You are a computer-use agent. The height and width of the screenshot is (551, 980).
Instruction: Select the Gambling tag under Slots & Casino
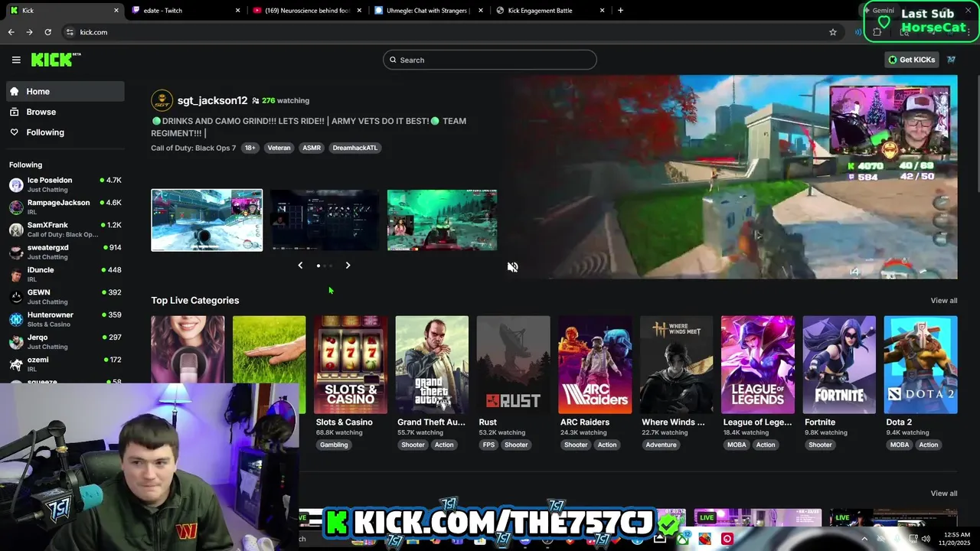pyautogui.click(x=334, y=445)
